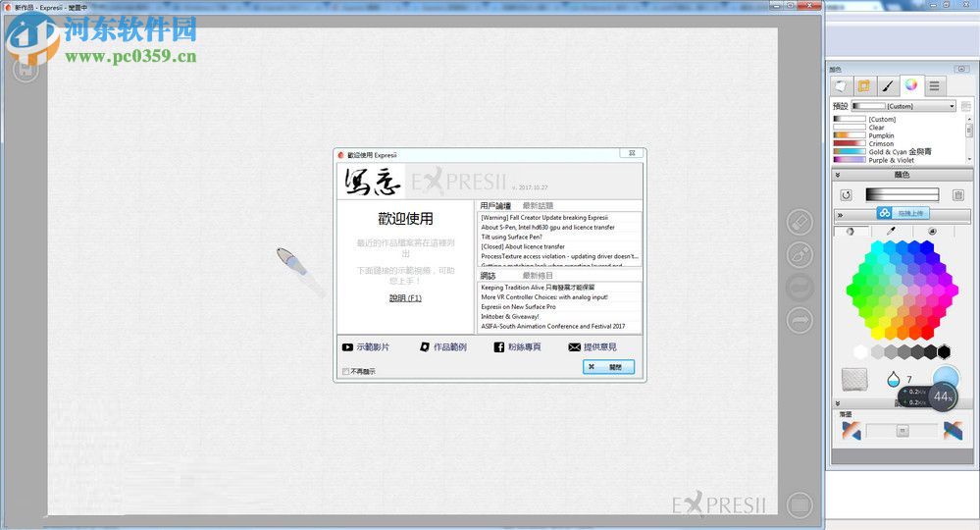This screenshot has height=530, width=980.
Task: Click the brush edit round canvas button
Action: tap(799, 254)
